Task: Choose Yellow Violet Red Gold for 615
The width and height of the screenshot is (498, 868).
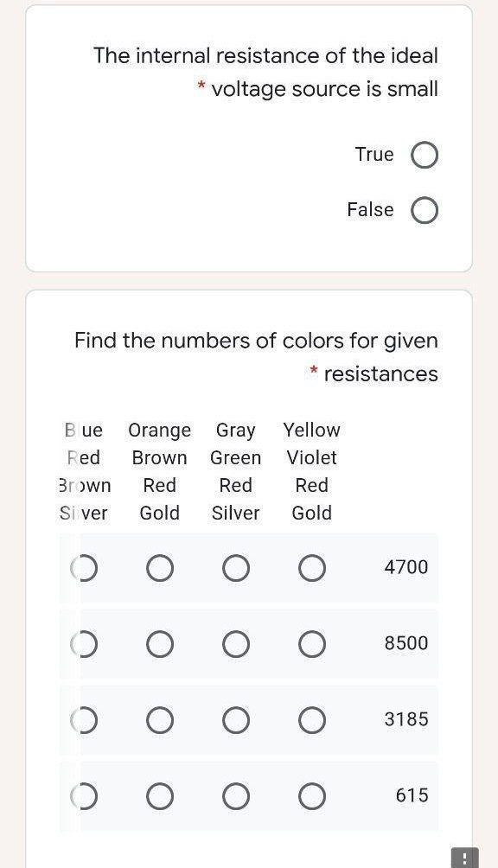Action: [312, 796]
